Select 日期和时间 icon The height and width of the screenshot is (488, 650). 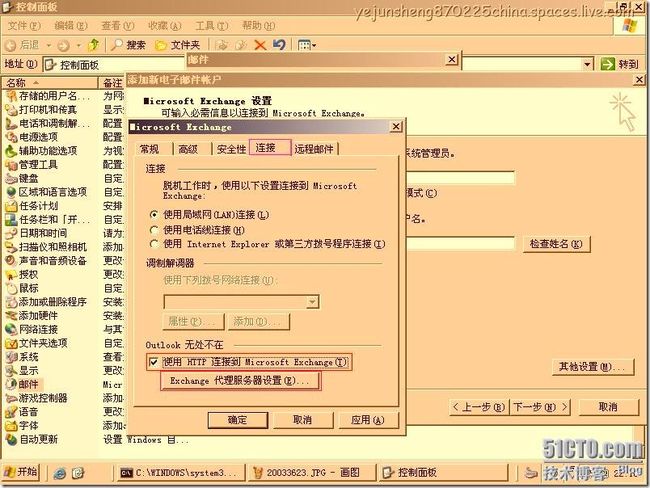click(x=11, y=233)
